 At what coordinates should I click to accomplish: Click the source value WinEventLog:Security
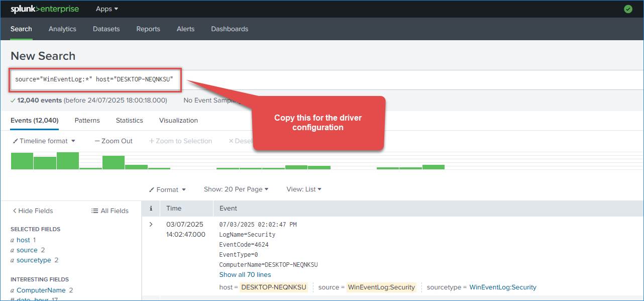click(x=382, y=287)
